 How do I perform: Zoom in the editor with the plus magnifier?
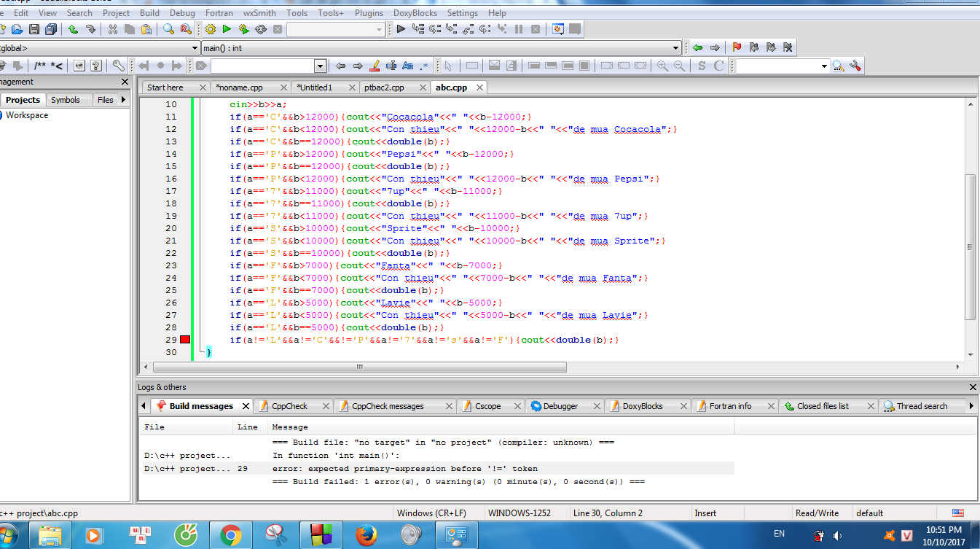tap(662, 66)
